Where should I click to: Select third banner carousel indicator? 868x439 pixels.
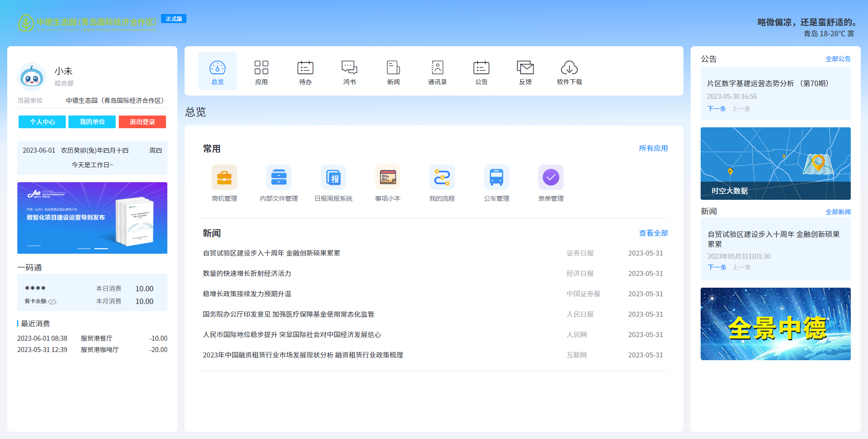tap(101, 248)
